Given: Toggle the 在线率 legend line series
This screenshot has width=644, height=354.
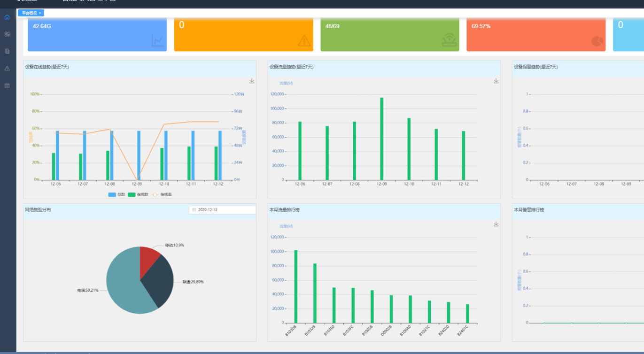Looking at the screenshot, I should click(162, 194).
